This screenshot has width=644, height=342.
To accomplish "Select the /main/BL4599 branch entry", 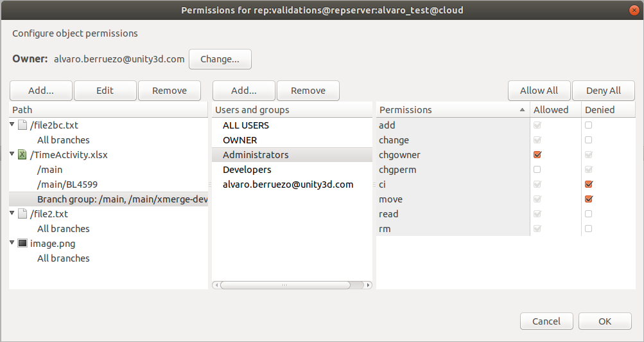I will [x=109, y=184].
